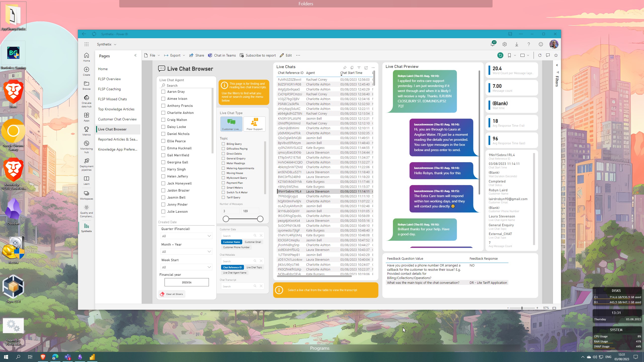Check the Charlotte Ashton agent checkbox
The height and width of the screenshot is (362, 644).
pos(163,113)
